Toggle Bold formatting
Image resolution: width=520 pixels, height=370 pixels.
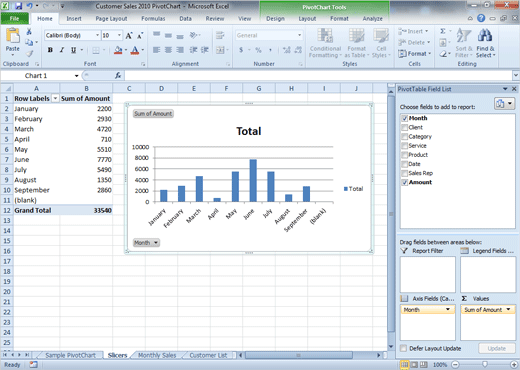tap(50, 50)
